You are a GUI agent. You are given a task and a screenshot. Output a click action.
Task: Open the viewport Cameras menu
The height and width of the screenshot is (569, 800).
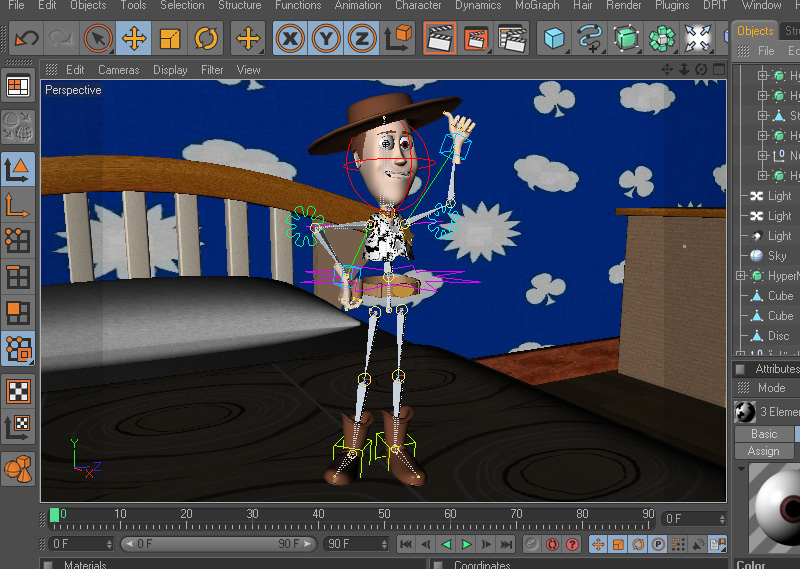118,70
